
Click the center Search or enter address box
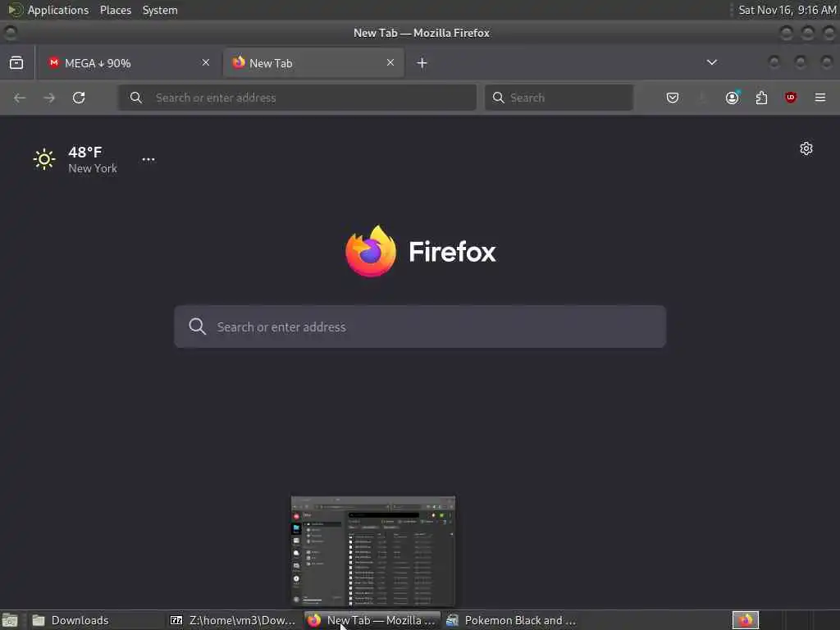click(x=420, y=326)
